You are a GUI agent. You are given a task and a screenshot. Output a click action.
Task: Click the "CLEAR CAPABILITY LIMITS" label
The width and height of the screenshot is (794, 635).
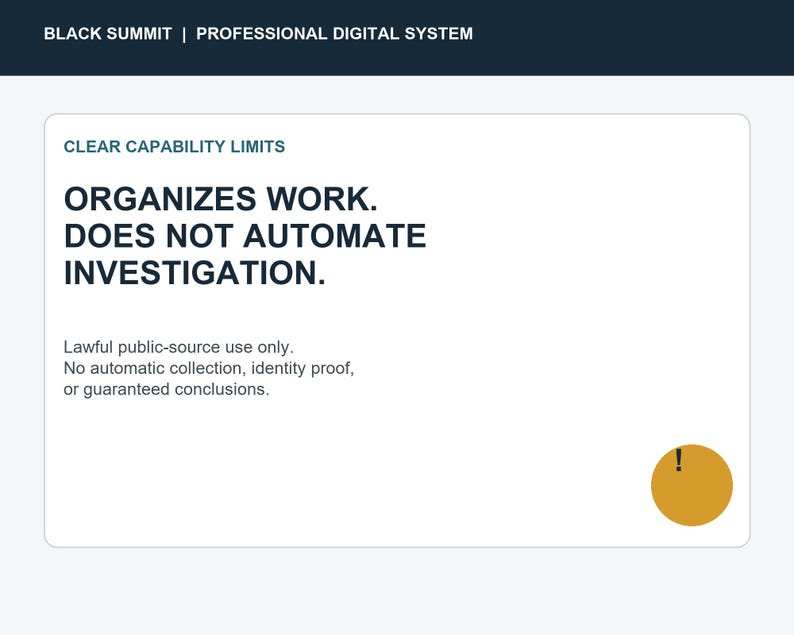click(174, 147)
